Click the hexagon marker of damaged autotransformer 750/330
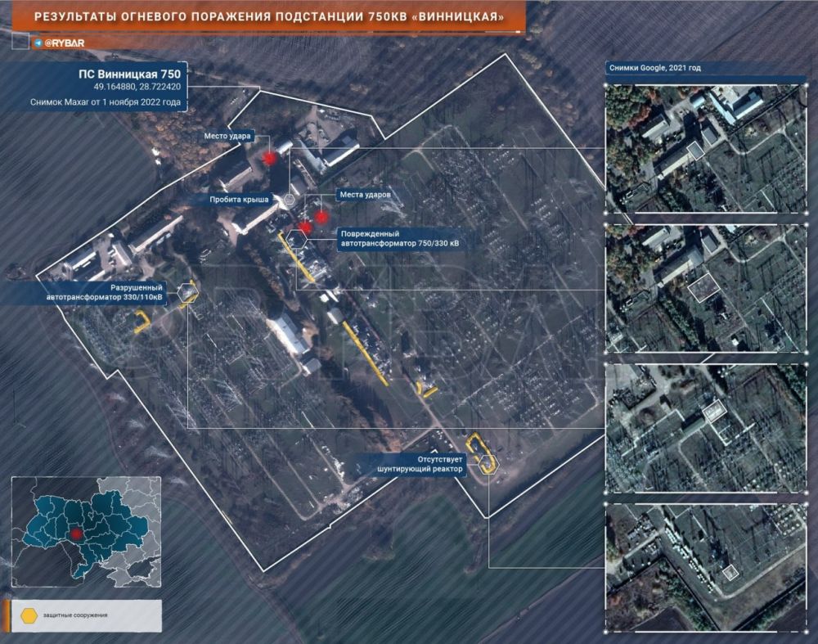Image resolution: width=818 pixels, height=644 pixels. coord(297,238)
